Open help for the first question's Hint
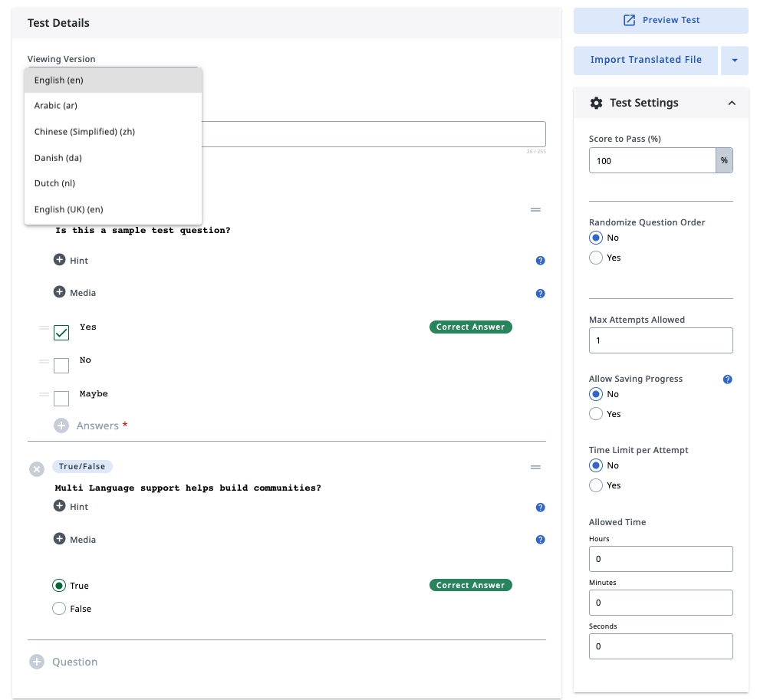This screenshot has width=780, height=700. coord(540,261)
